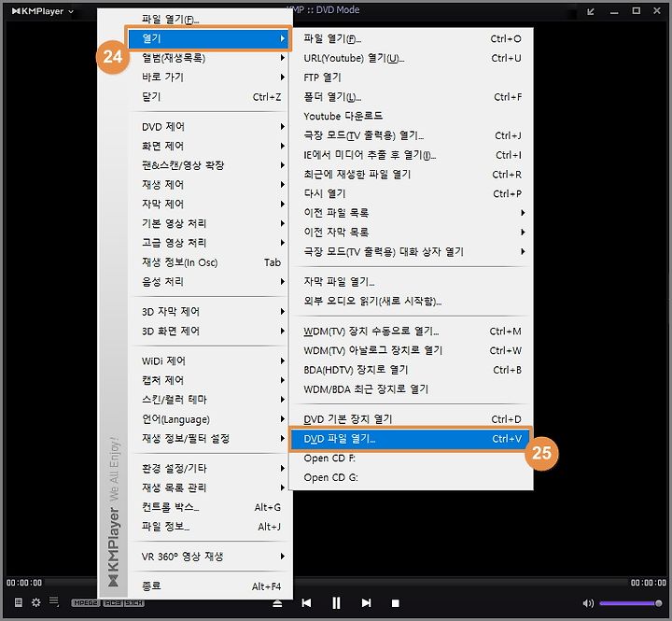Select DVD 기본 장치 열기 entry
The width and height of the screenshot is (672, 621).
413,419
